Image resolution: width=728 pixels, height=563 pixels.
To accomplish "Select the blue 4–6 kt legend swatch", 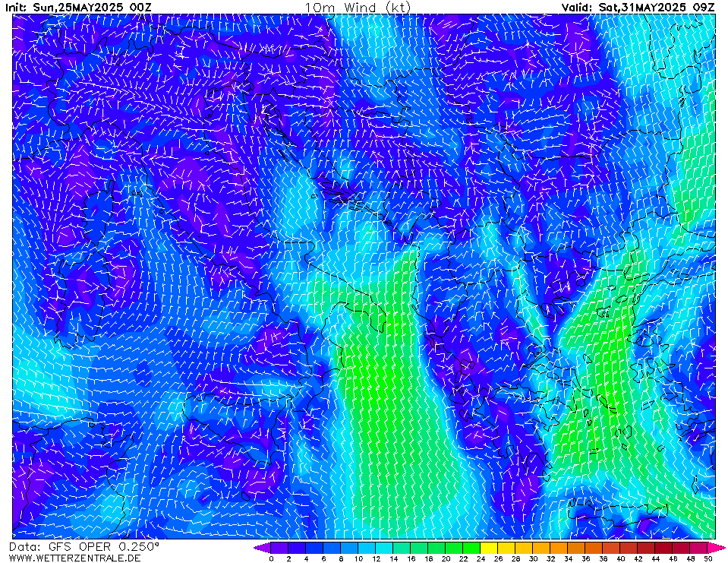I will click(x=314, y=548).
